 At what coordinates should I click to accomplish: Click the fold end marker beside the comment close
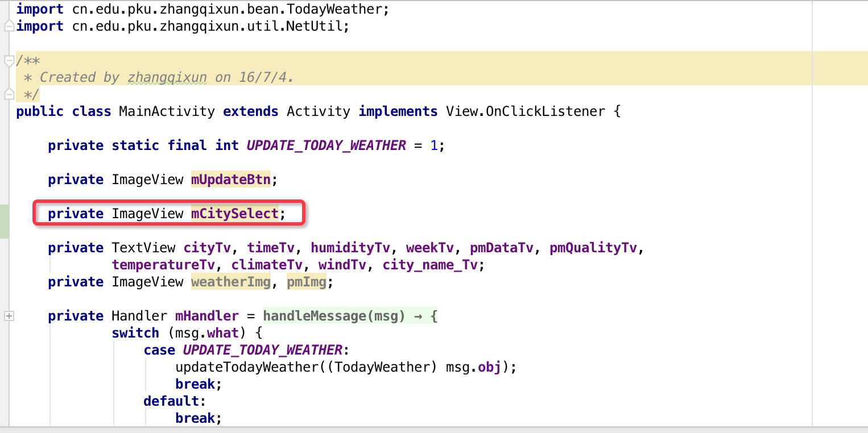tap(9, 94)
